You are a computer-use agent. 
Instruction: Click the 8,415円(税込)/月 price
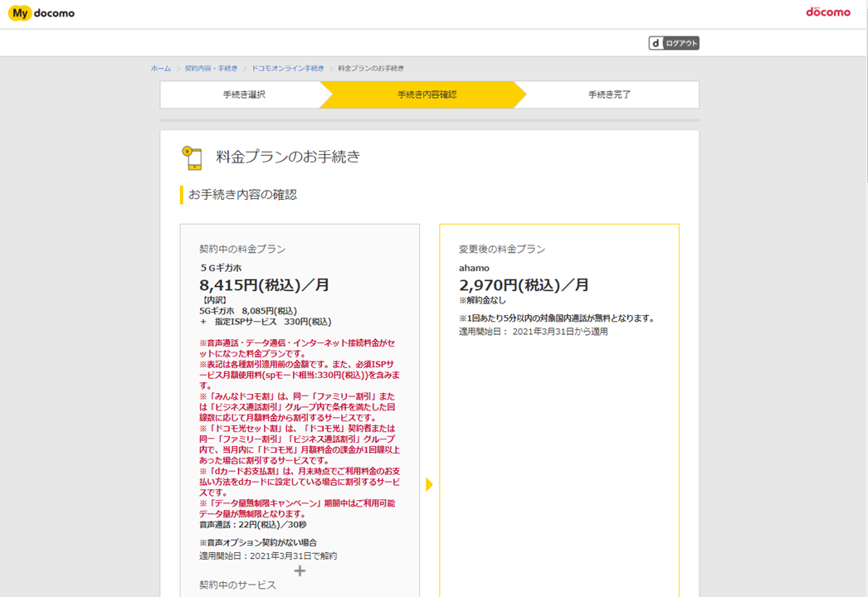pos(265,285)
